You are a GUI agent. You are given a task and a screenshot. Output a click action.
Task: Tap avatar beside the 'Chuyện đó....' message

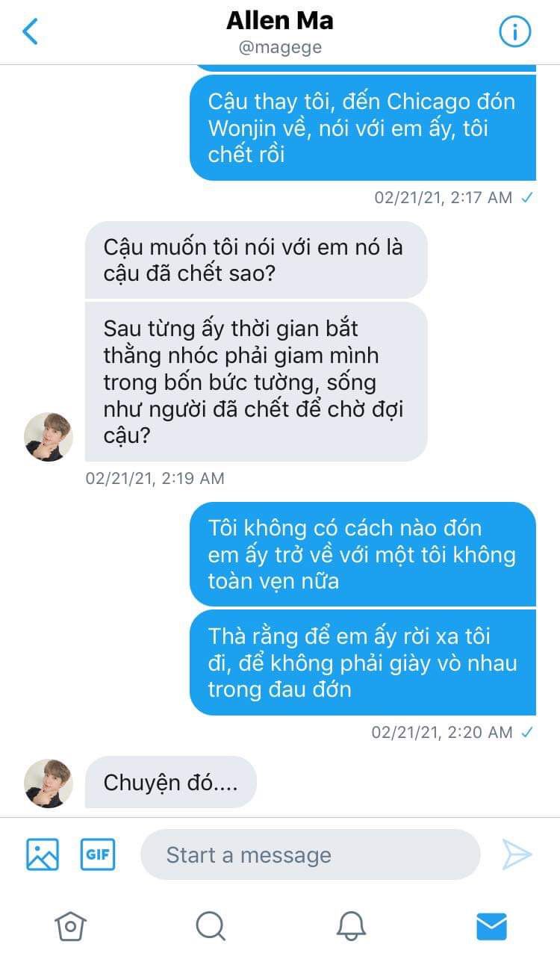click(x=49, y=784)
